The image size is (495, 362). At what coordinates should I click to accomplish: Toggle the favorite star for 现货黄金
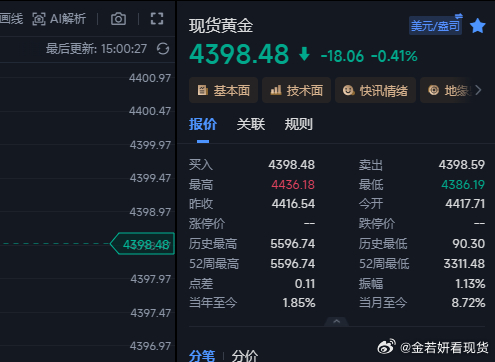tap(478, 26)
